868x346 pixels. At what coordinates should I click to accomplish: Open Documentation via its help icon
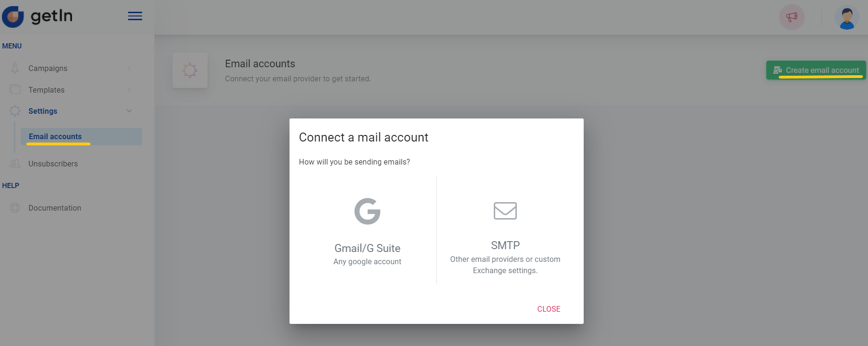click(15, 207)
